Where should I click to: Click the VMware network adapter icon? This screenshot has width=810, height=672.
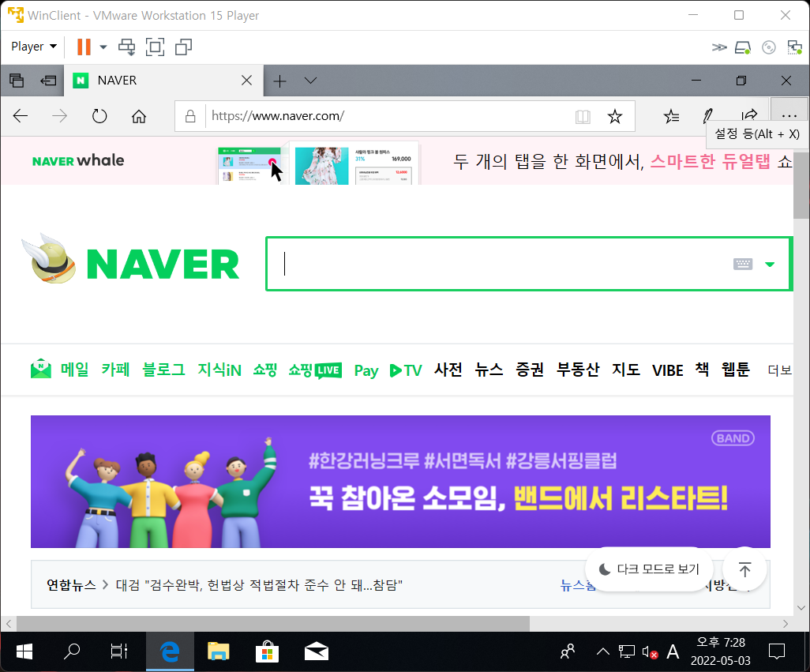point(794,47)
